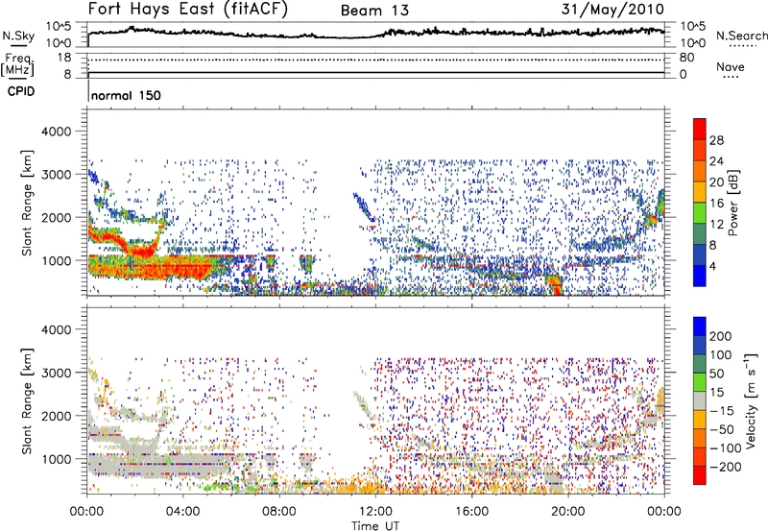Click the power colorbar yellow 16-20 segment
This screenshot has height=532, width=768.
(x=700, y=192)
